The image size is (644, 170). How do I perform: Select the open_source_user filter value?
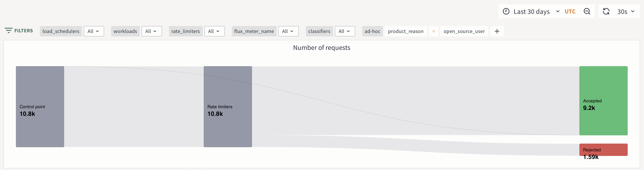click(464, 31)
